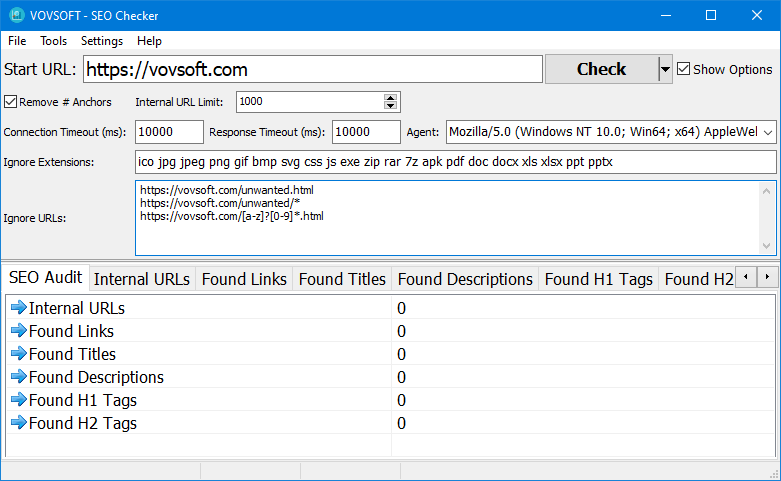Click the arrow icon beside Found Links row
This screenshot has height=481, width=781.
tap(18, 331)
